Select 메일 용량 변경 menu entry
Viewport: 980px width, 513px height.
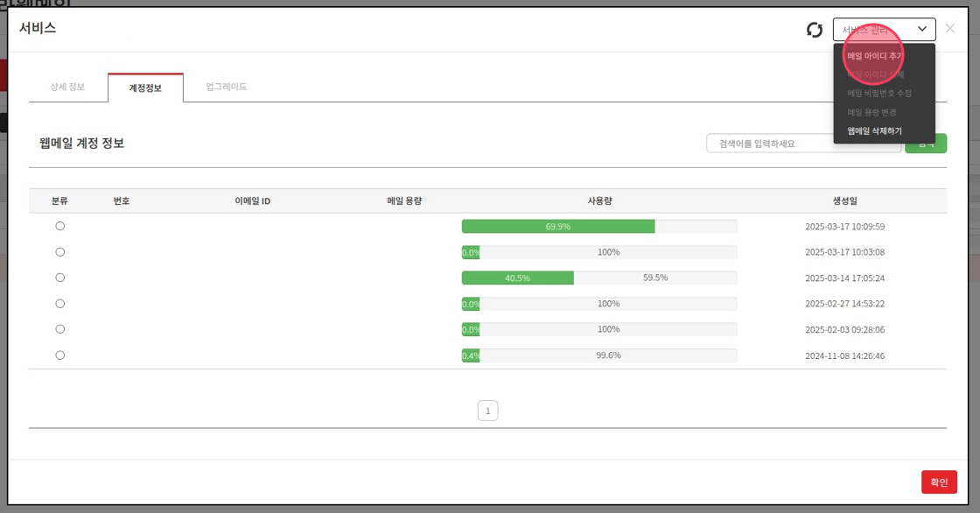coord(871,113)
